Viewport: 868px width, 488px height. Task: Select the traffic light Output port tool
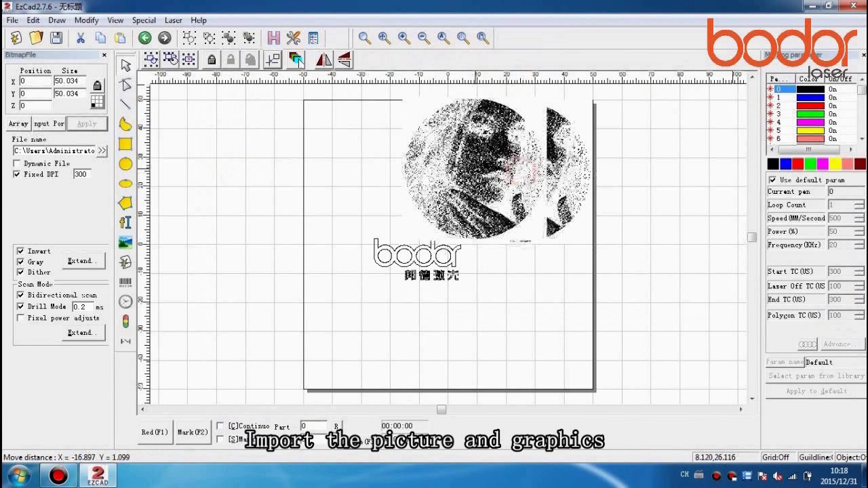coord(125,321)
